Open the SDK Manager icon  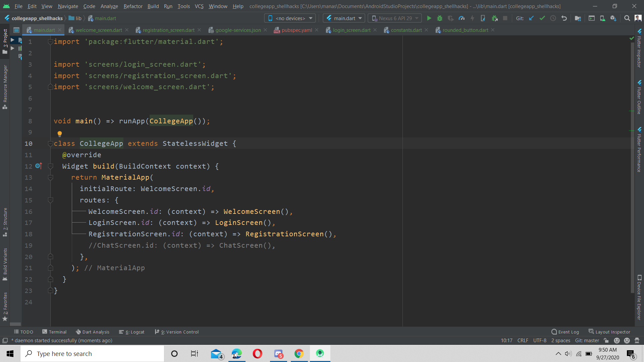[613, 18]
